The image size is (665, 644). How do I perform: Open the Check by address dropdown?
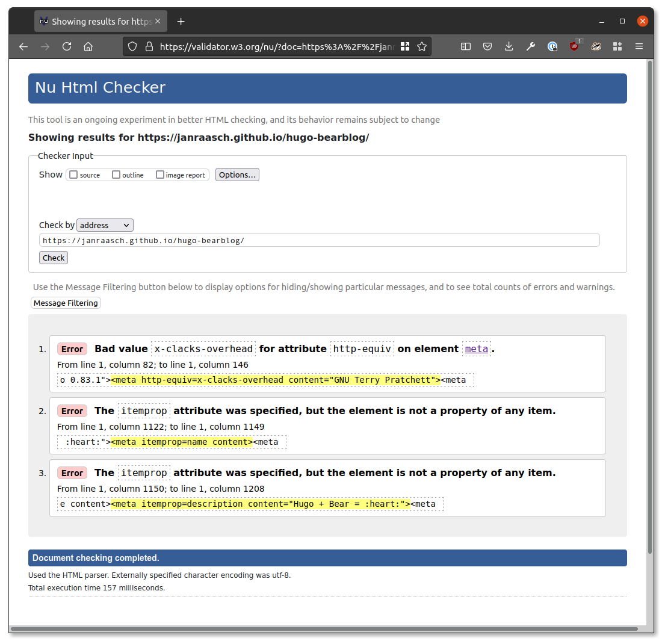click(x=104, y=224)
